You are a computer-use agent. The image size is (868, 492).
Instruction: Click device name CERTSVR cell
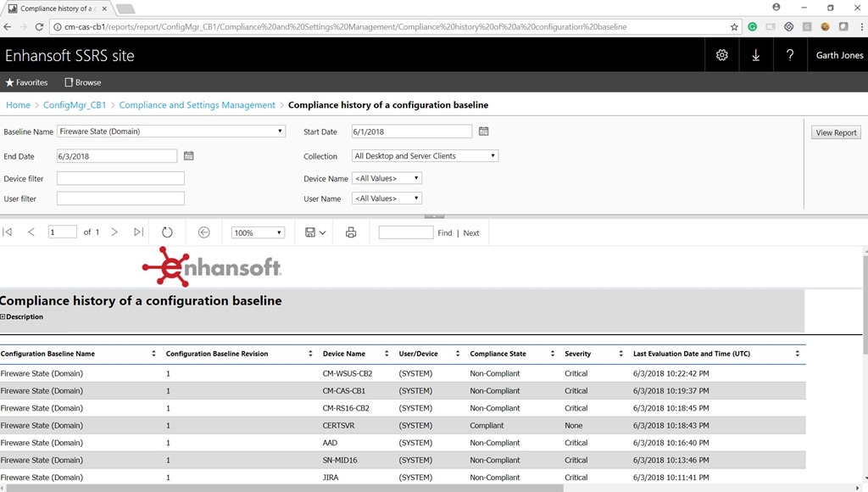[x=339, y=426]
